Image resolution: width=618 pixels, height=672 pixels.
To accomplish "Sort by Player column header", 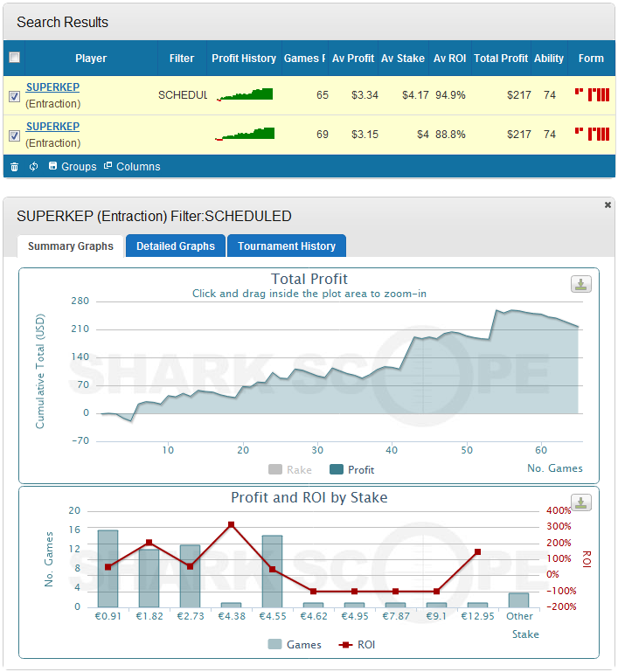I will 91,59.
